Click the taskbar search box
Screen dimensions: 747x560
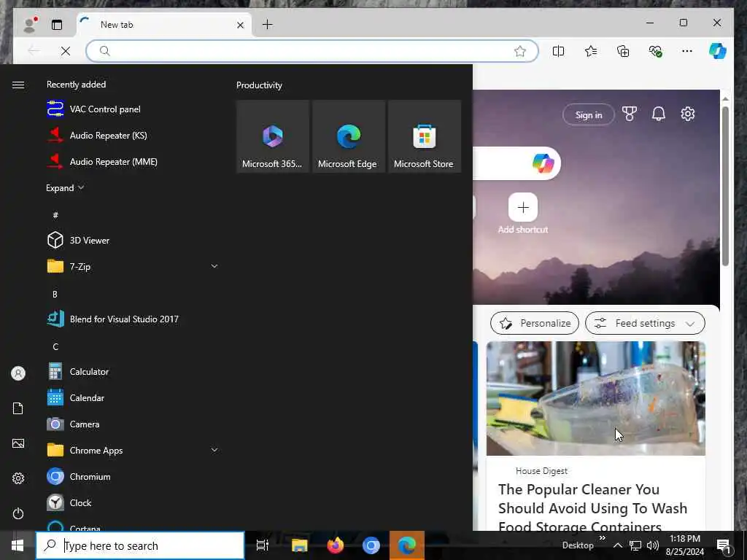pos(140,545)
